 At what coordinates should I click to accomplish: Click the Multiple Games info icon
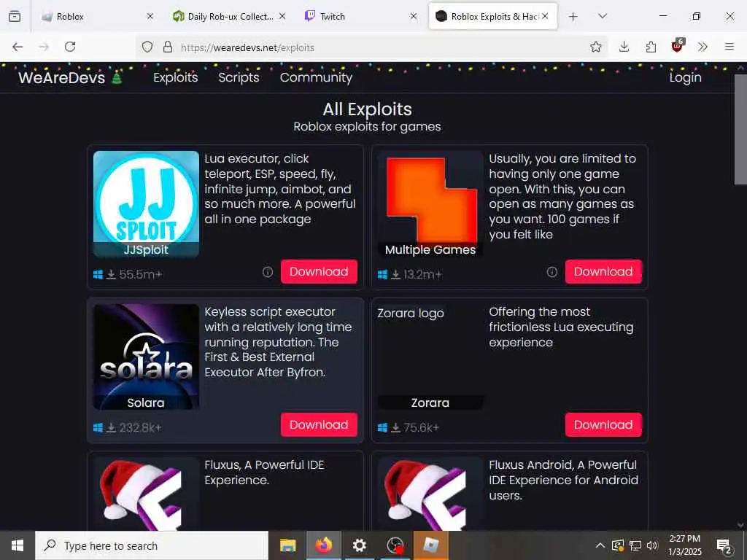pyautogui.click(x=551, y=272)
